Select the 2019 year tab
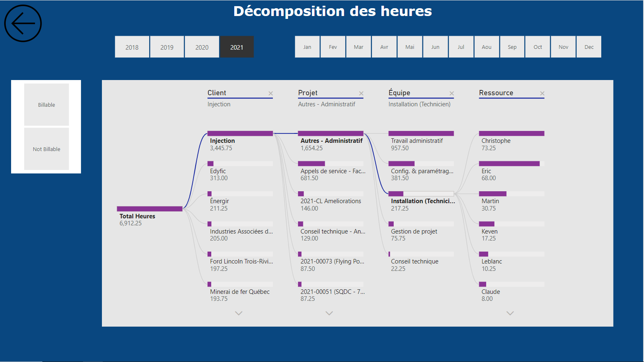Image resolution: width=644 pixels, height=362 pixels. pos(167,47)
